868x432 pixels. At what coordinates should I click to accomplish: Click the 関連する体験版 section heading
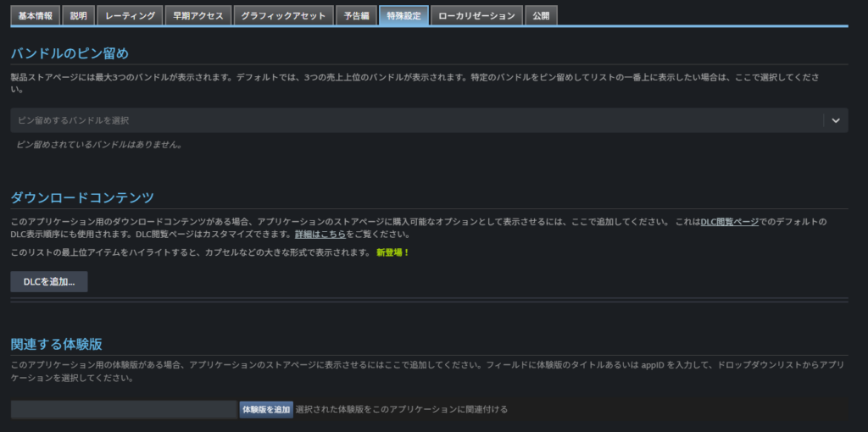(57, 344)
